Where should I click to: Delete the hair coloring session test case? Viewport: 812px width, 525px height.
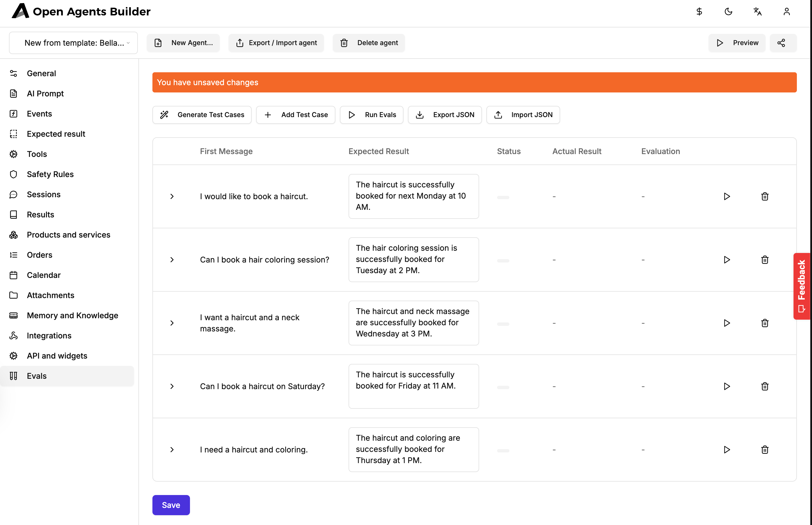click(x=765, y=260)
